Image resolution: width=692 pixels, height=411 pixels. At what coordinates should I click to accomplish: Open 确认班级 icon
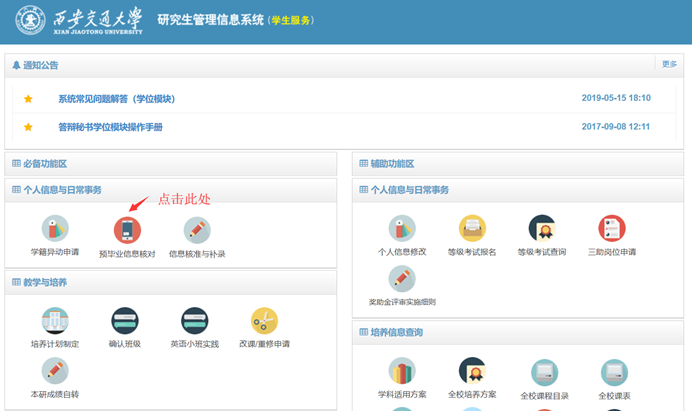pyautogui.click(x=125, y=321)
